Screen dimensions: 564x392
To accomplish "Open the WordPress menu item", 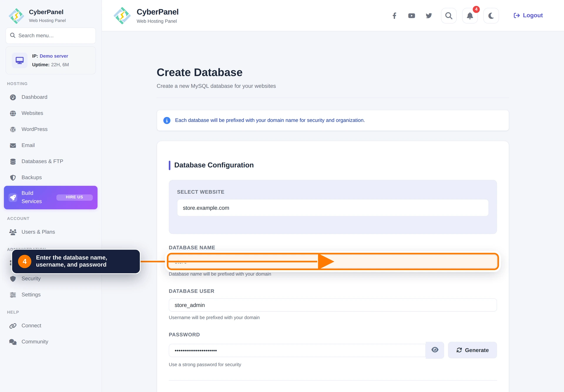I will (x=51, y=129).
